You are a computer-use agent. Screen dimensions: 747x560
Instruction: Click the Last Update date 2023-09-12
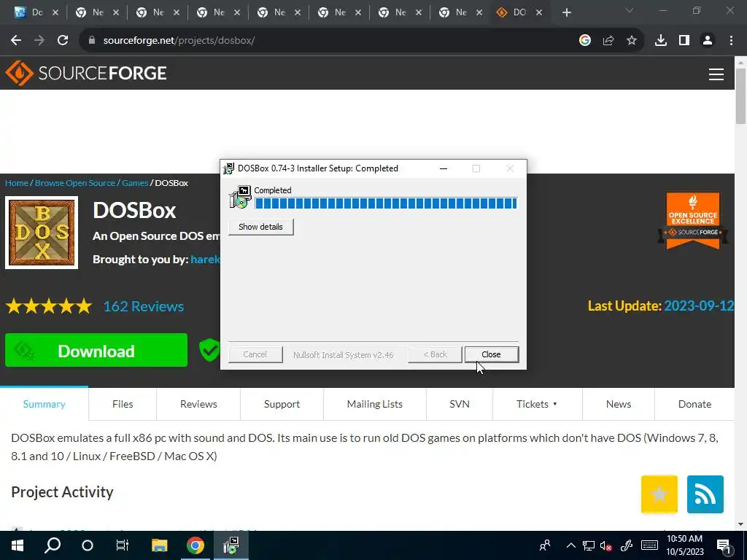pyautogui.click(x=698, y=306)
